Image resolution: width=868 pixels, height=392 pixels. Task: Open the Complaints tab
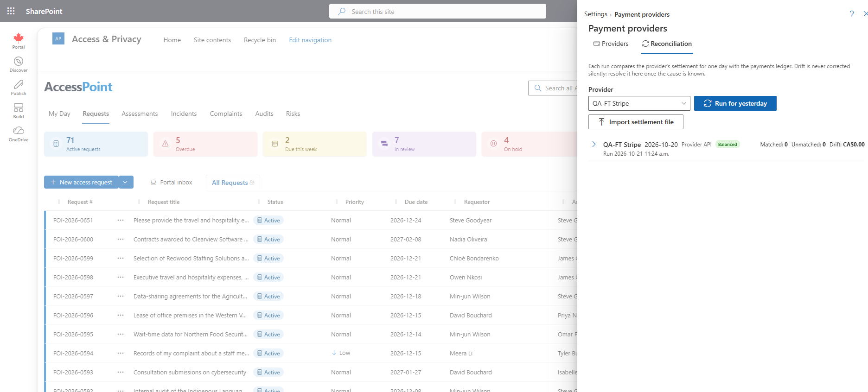pyautogui.click(x=226, y=114)
